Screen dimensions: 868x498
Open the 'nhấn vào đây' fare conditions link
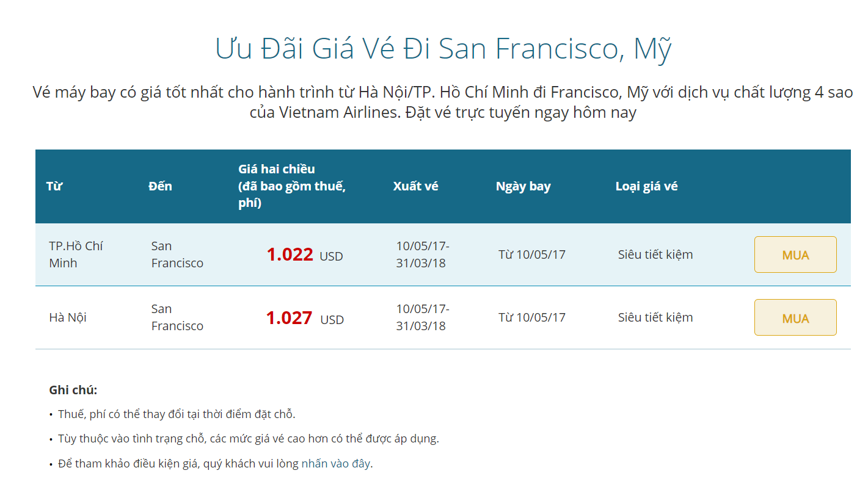[x=335, y=463]
